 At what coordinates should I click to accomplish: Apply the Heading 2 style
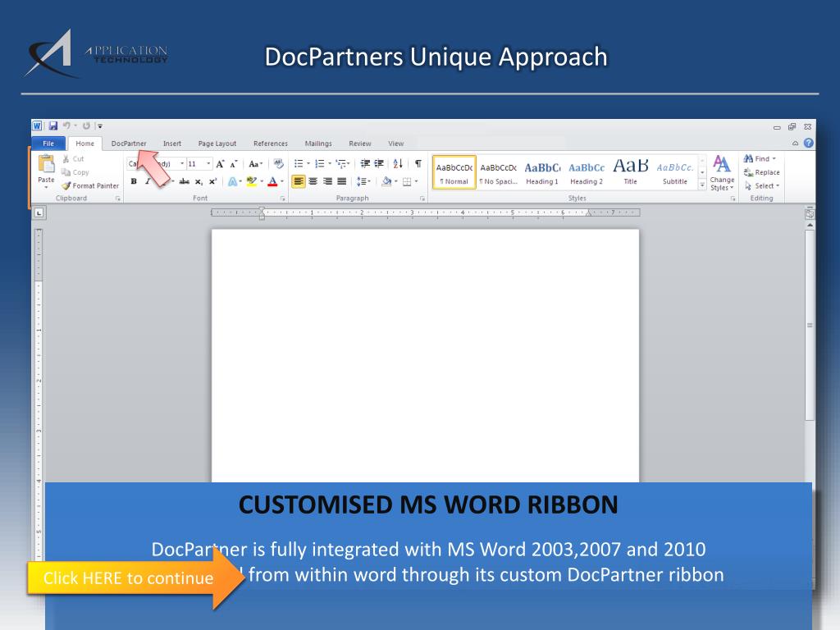click(x=587, y=172)
